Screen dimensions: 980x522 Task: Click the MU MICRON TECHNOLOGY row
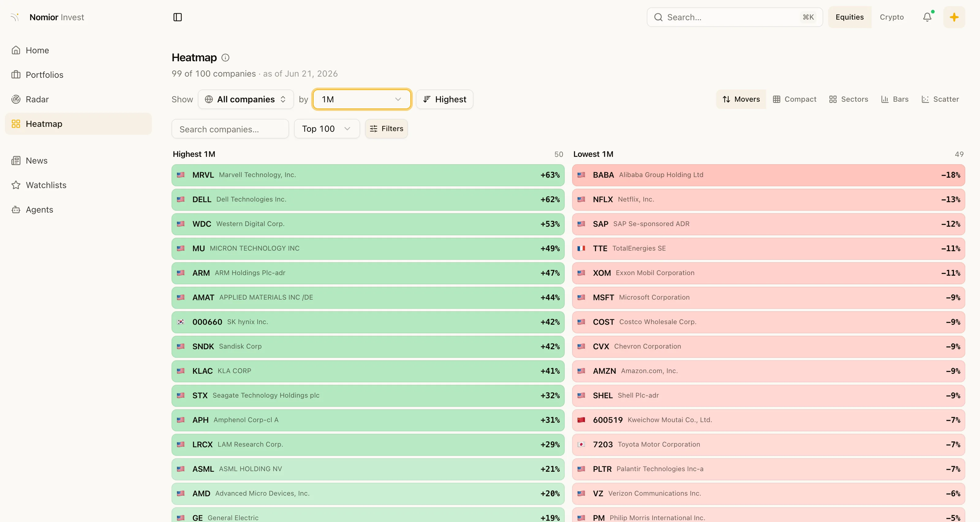click(368, 248)
